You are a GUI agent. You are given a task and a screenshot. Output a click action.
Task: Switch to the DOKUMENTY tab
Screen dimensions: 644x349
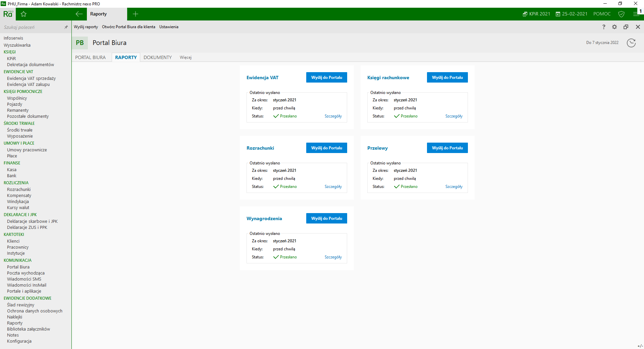158,57
